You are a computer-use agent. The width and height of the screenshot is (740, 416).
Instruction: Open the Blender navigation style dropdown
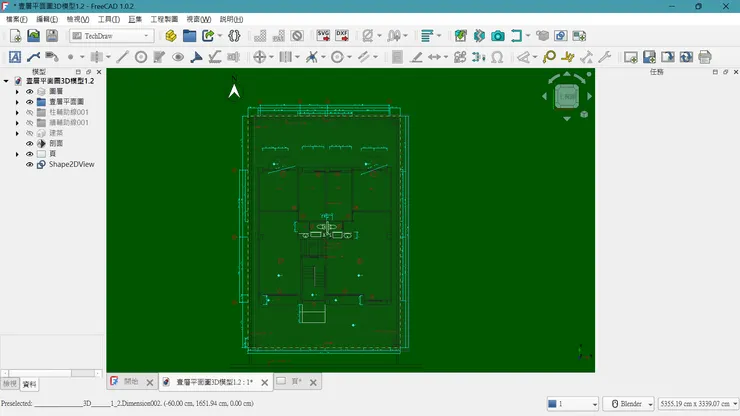coord(627,404)
